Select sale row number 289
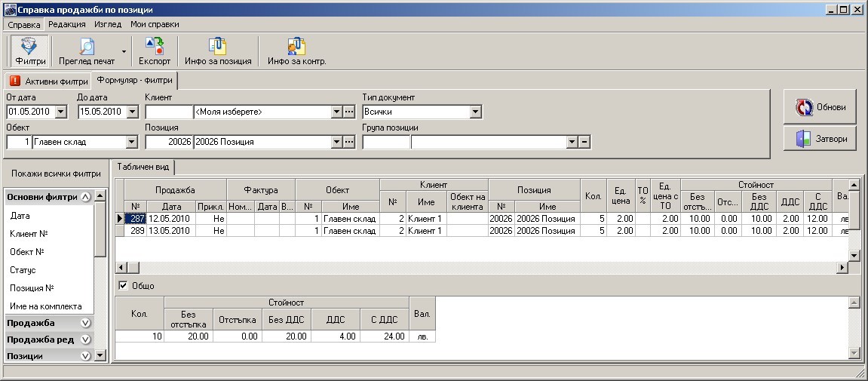 coord(135,230)
